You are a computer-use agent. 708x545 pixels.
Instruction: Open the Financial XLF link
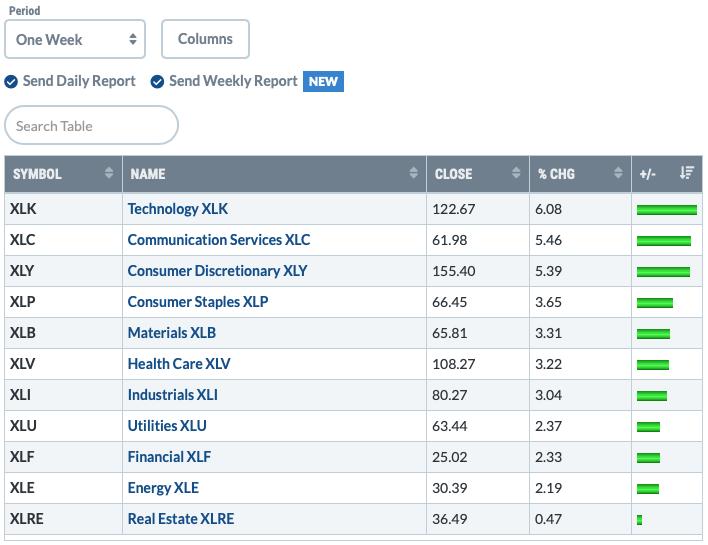(169, 457)
